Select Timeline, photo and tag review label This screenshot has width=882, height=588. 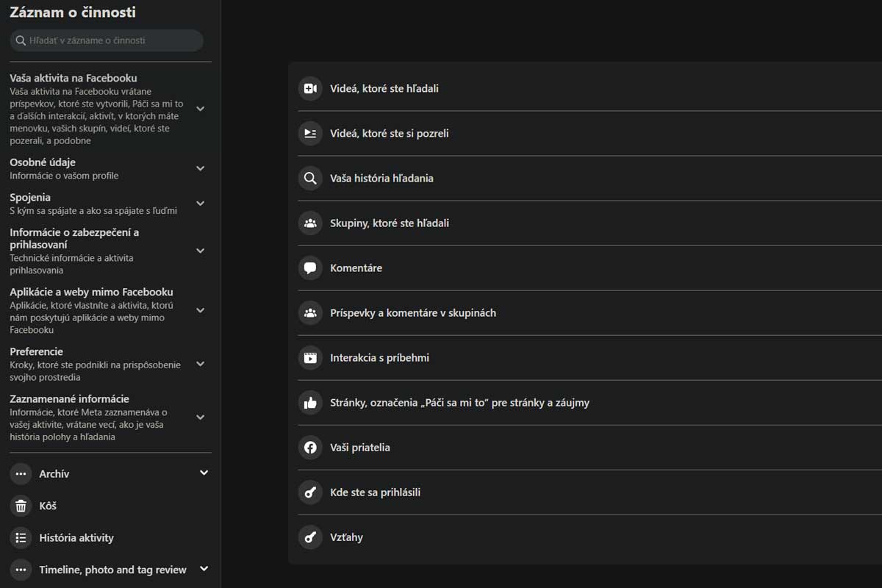113,570
